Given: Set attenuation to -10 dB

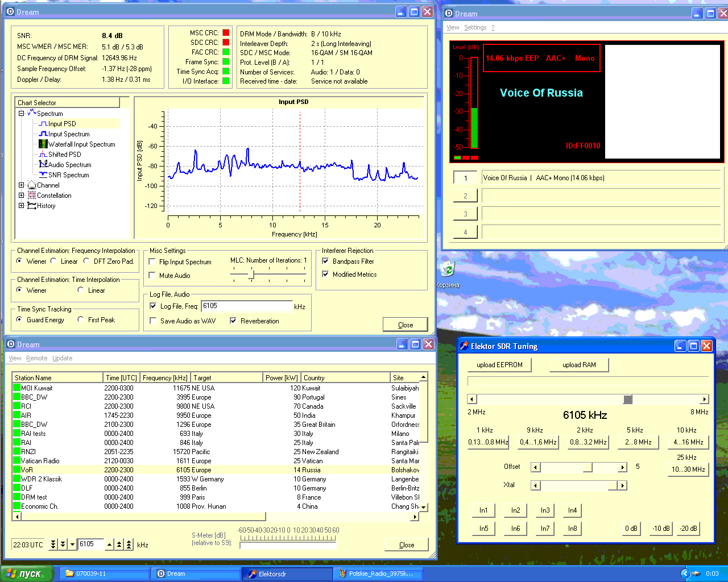Looking at the screenshot, I should click(x=661, y=529).
